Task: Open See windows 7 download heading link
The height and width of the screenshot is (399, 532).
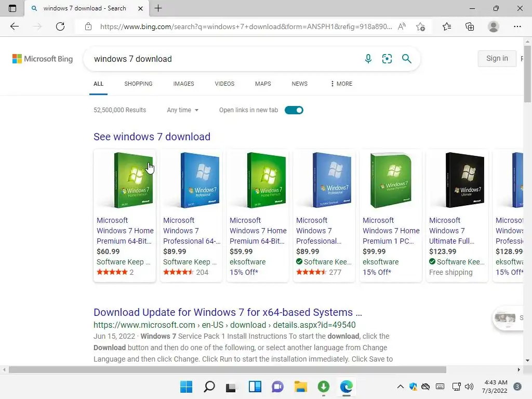Action: coord(152,137)
